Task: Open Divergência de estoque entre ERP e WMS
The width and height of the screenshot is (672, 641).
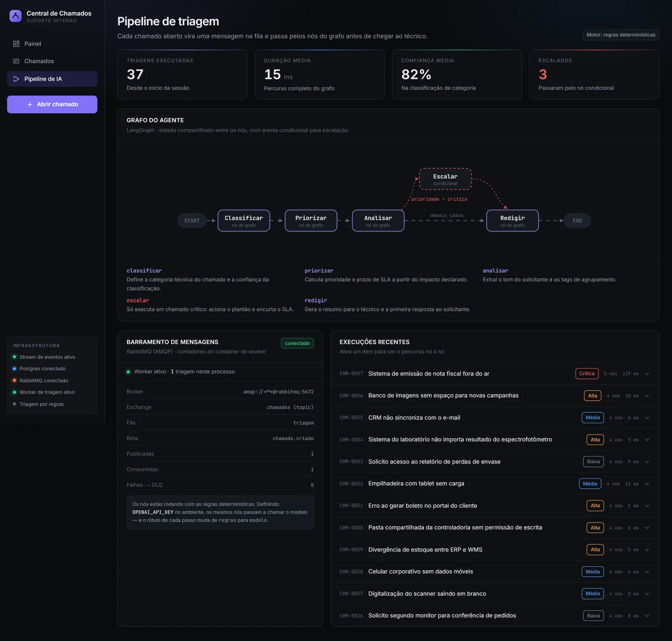Action: 494,550
